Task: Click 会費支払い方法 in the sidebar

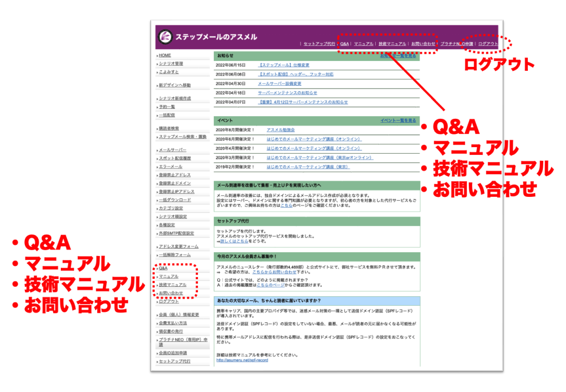Action: click(173, 323)
